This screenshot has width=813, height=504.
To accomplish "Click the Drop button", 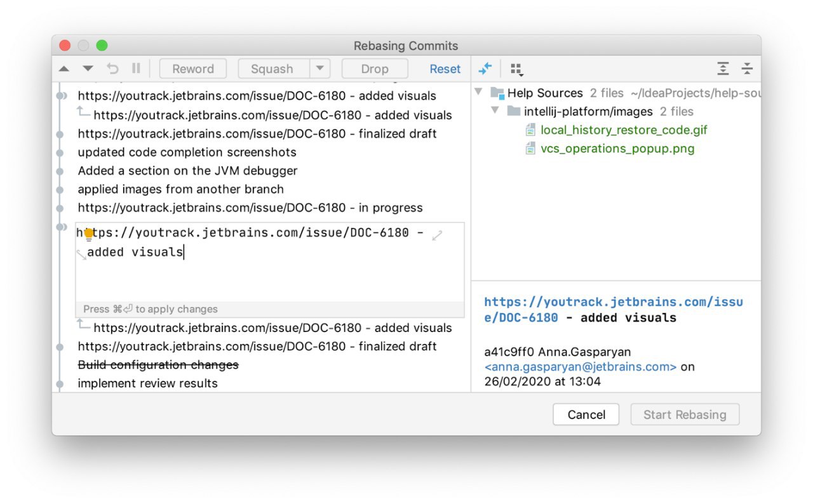I will click(375, 69).
